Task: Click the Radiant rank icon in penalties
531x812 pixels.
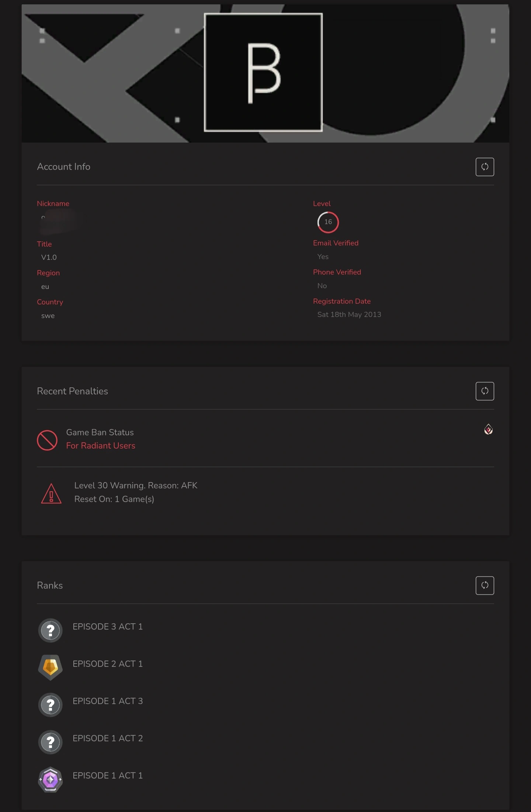Action: (488, 429)
